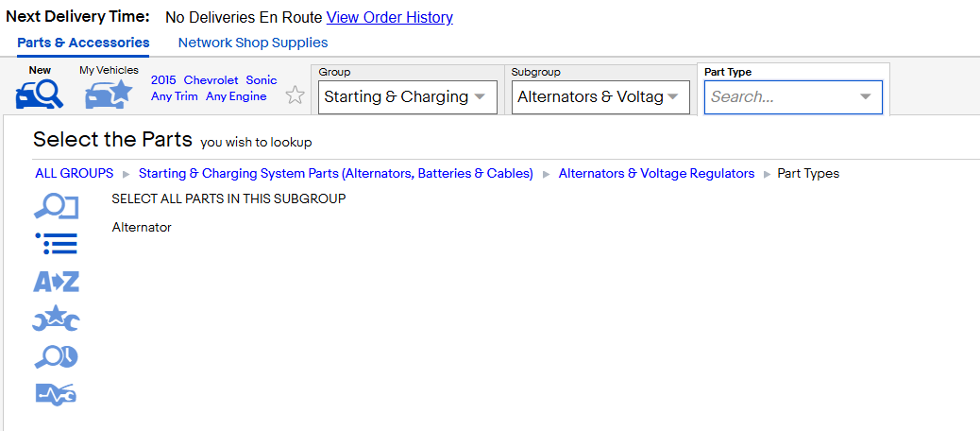The height and width of the screenshot is (431, 980).
Task: Go to ALL GROUPS breadcrumb
Action: pyautogui.click(x=75, y=173)
